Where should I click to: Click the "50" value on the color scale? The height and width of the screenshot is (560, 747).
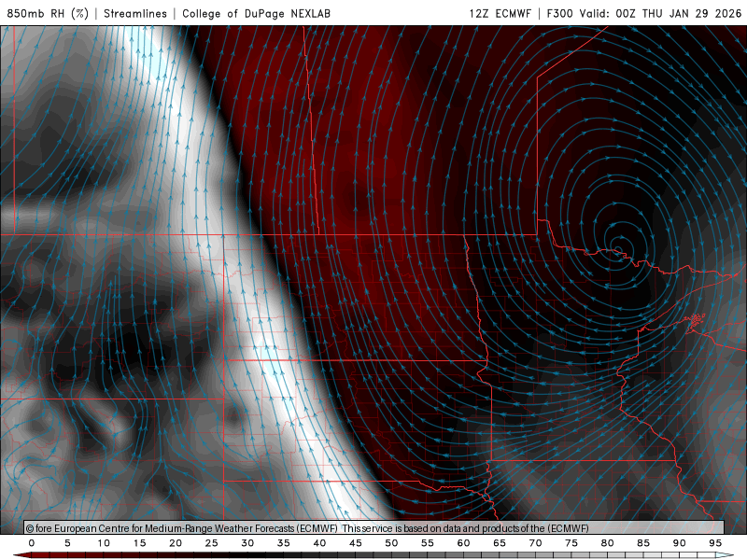point(391,543)
